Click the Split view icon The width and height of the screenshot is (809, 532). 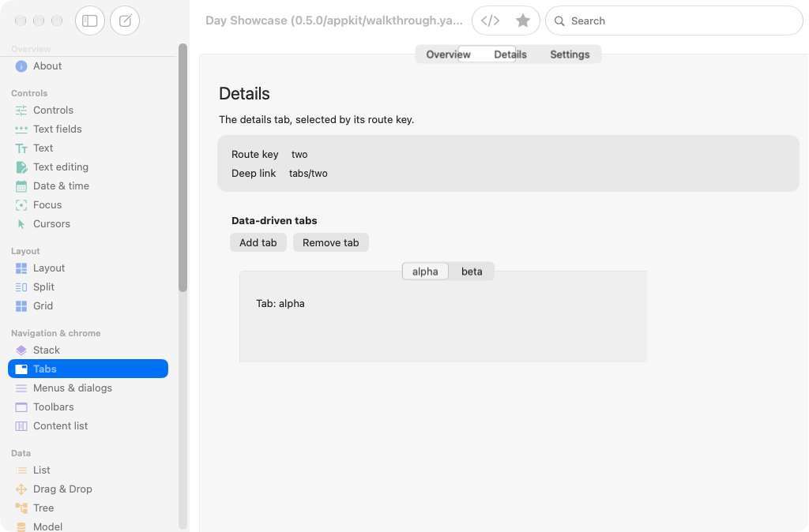21,287
